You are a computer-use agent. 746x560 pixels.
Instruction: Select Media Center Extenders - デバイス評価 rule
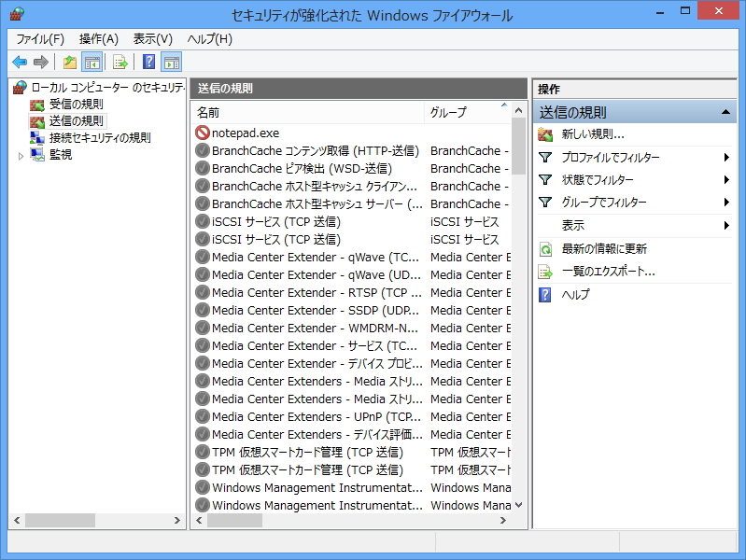point(317,434)
